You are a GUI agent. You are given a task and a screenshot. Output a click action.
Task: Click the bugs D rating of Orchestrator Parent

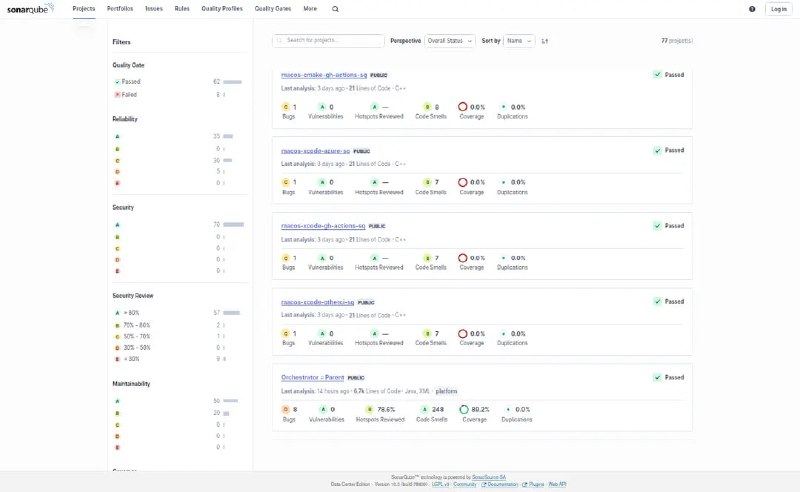(x=286, y=409)
